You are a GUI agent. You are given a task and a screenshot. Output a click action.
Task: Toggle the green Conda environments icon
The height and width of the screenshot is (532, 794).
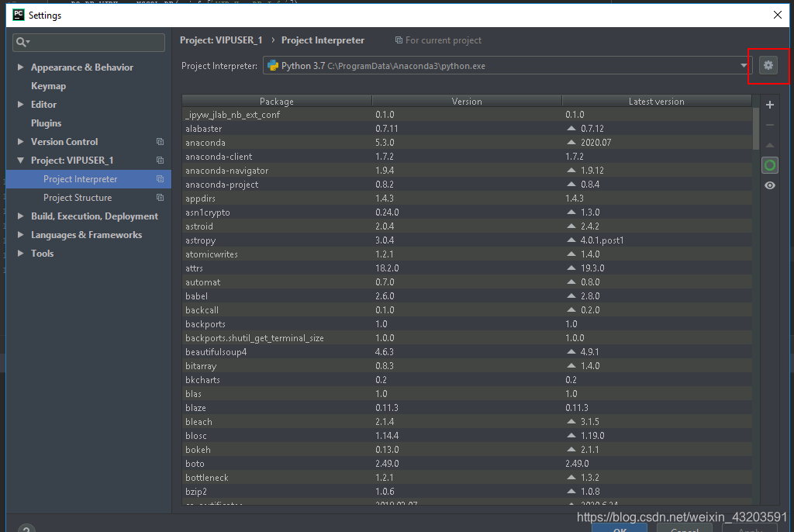click(x=770, y=165)
